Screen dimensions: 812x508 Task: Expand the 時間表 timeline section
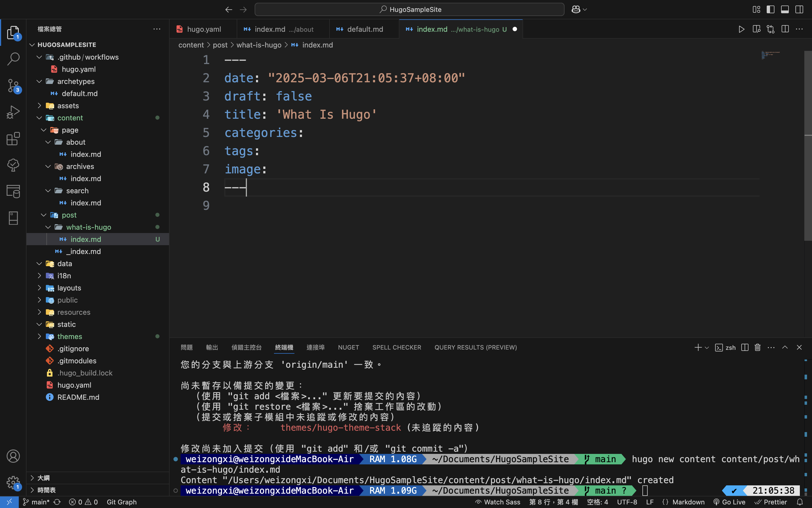click(x=97, y=490)
